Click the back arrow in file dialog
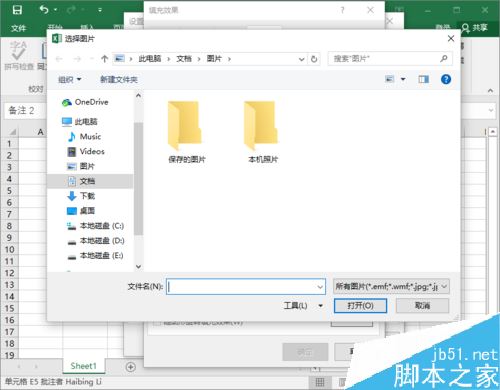The height and width of the screenshot is (390, 500). [x=59, y=59]
